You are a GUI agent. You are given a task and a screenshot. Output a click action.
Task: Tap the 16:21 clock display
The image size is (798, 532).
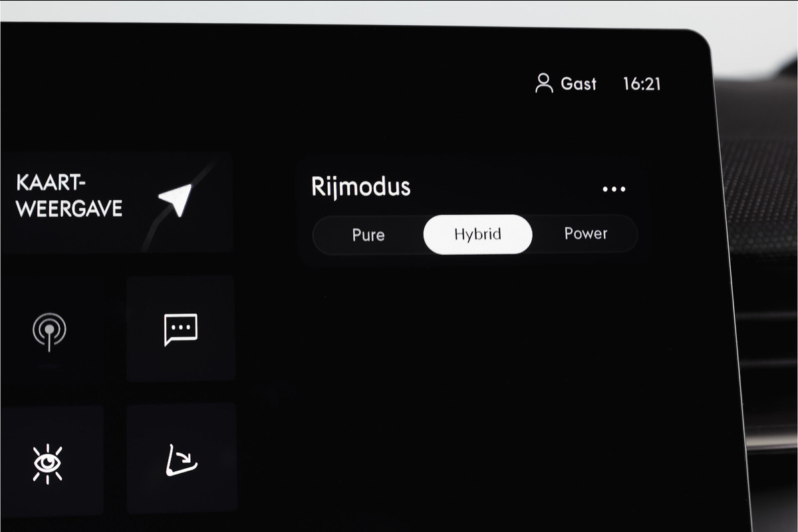point(642,84)
